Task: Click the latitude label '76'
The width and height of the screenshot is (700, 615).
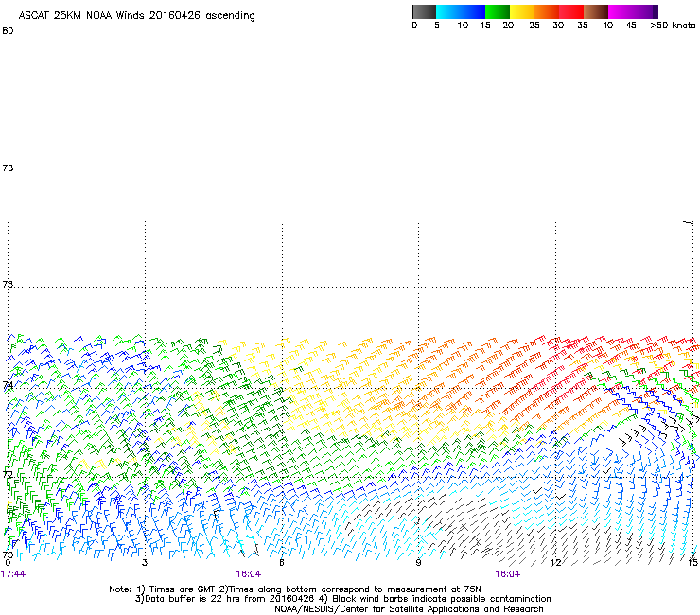Action: point(8,284)
